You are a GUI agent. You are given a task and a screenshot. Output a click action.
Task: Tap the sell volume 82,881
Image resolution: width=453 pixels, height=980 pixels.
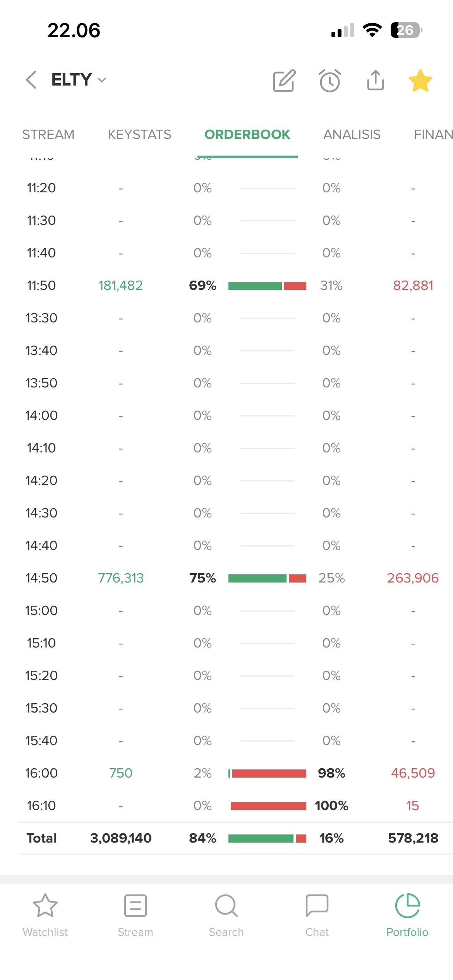(x=413, y=285)
